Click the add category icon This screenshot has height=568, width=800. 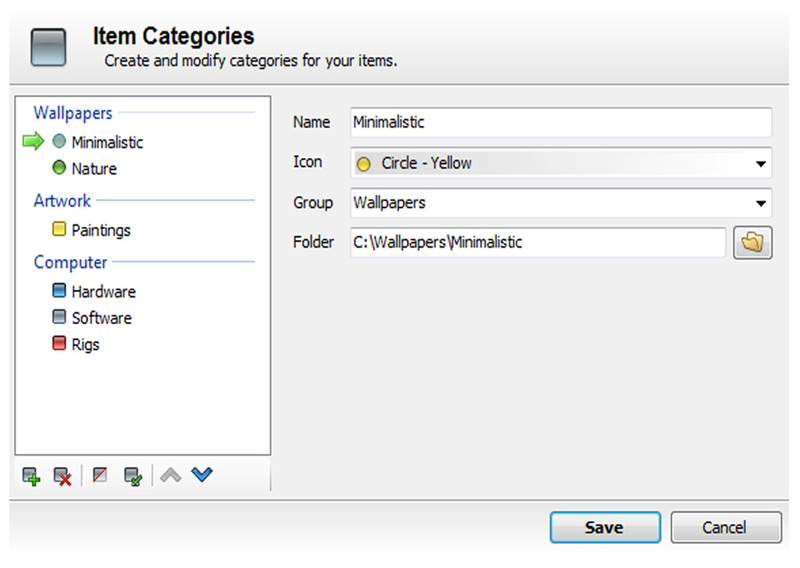(32, 477)
